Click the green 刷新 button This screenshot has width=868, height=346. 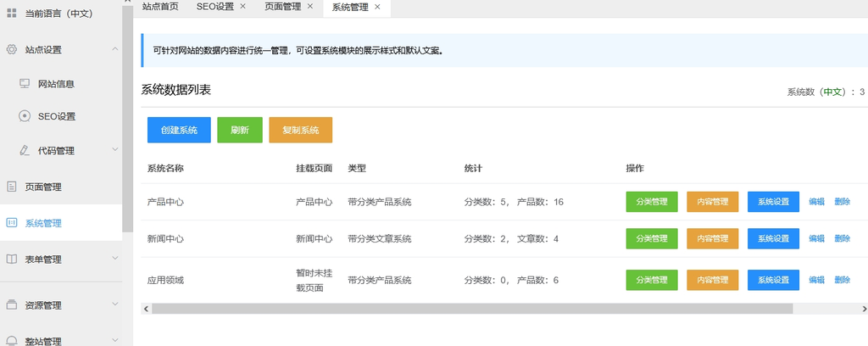coord(240,130)
